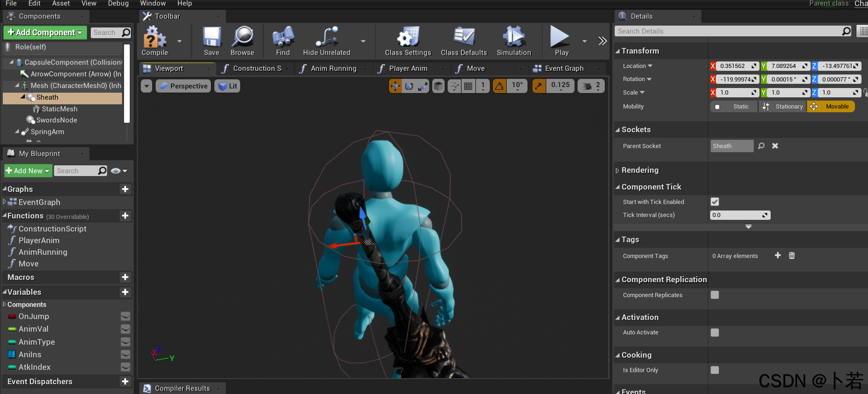Set mobility to Stationary
Image resolution: width=868 pixels, height=394 pixels.
pos(784,107)
